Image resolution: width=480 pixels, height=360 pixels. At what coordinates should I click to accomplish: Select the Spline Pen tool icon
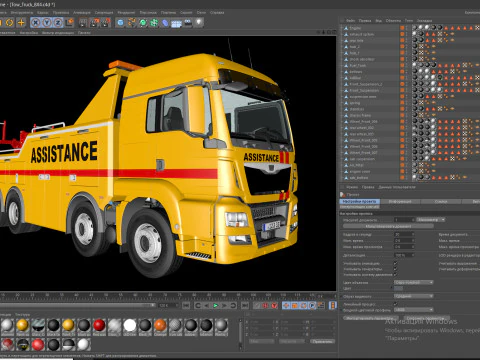[x=132, y=22]
